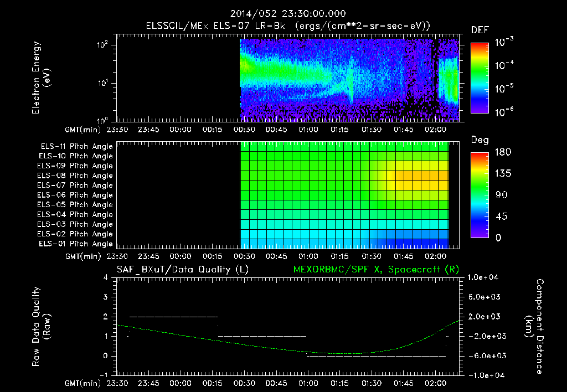Click the 01:15 tick under the spectrogram
Image resolution: width=567 pixels, height=392 pixels.
339,130
